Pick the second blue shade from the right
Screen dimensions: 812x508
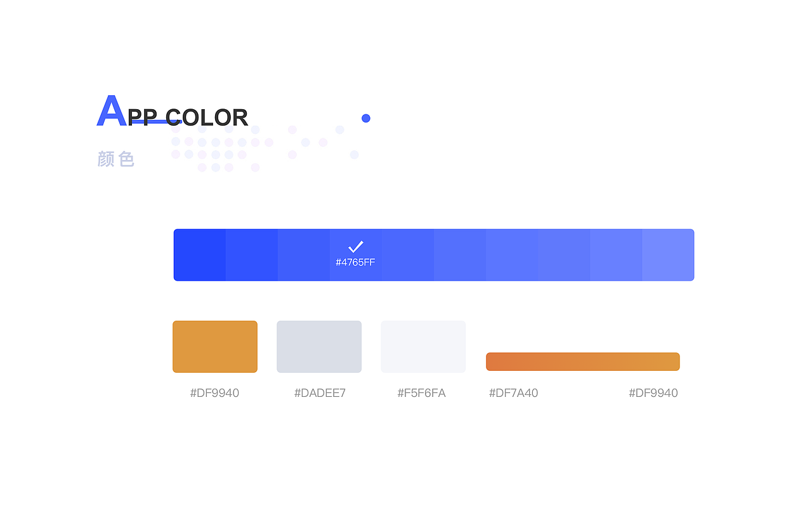(616, 255)
